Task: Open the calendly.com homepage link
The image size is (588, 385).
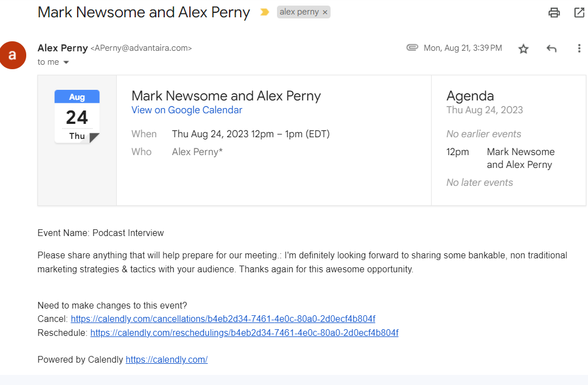Action: (x=166, y=360)
